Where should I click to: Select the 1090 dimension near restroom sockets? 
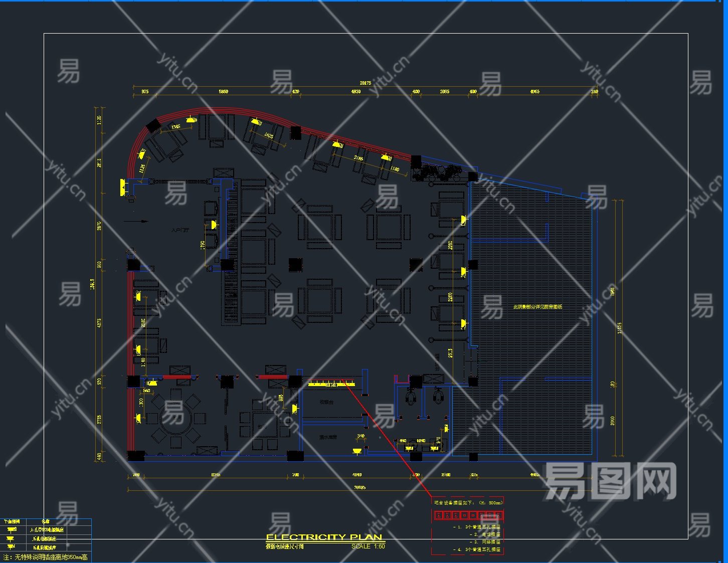click(421, 441)
